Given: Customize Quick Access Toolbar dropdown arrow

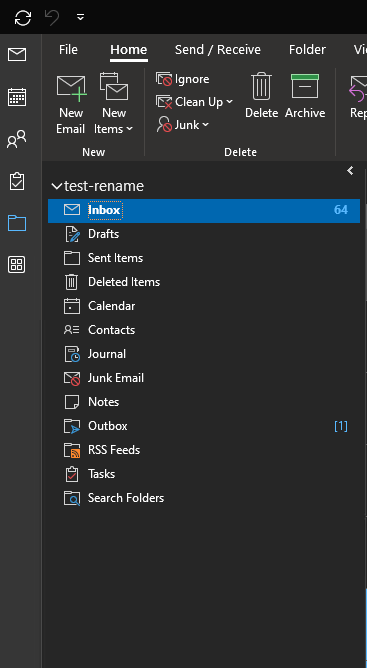Looking at the screenshot, I should tap(81, 17).
